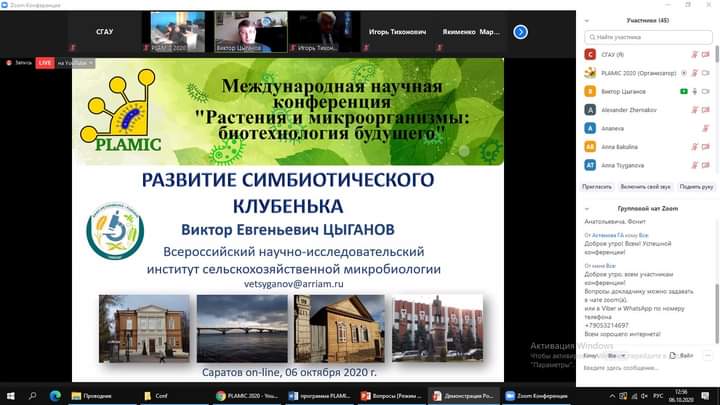Click muted mic icon for Alexander Zhernakov
The image size is (720, 405).
(x=695, y=110)
